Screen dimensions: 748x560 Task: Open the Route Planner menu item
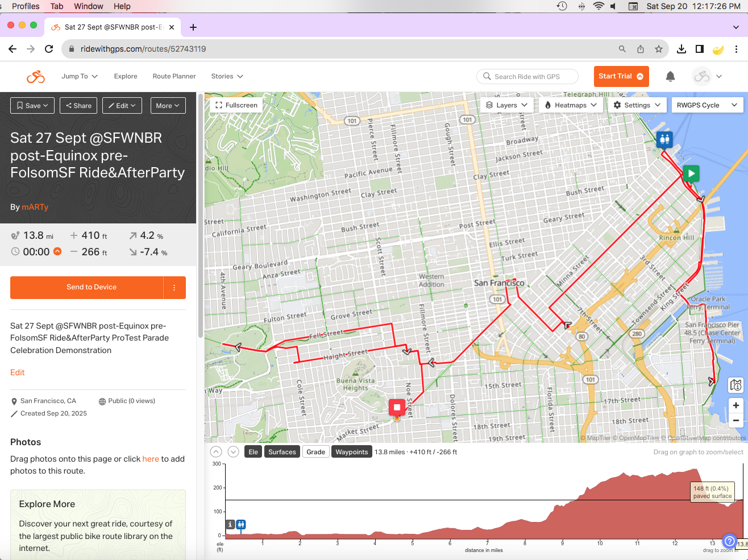[174, 76]
